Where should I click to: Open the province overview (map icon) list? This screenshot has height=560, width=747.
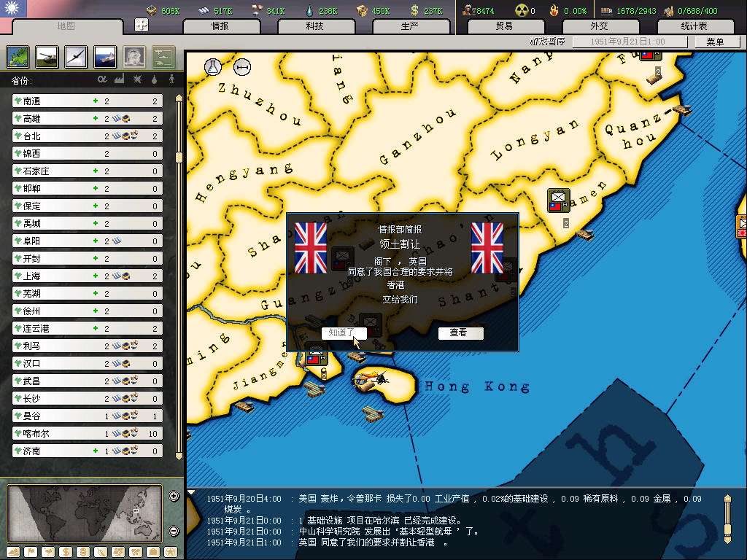point(18,58)
